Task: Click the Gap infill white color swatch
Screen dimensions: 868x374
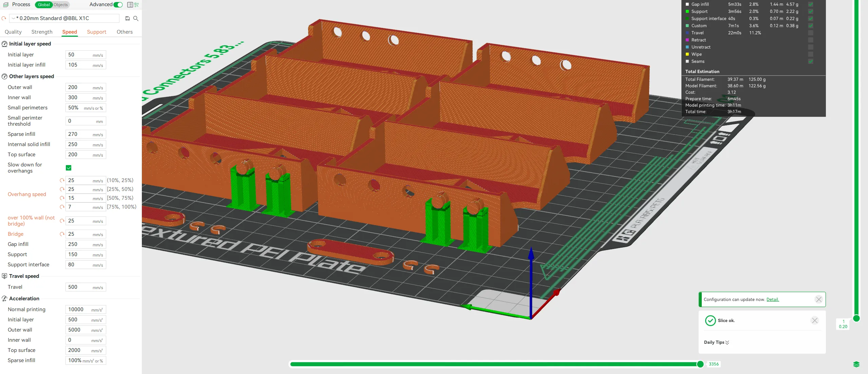Action: (x=687, y=4)
